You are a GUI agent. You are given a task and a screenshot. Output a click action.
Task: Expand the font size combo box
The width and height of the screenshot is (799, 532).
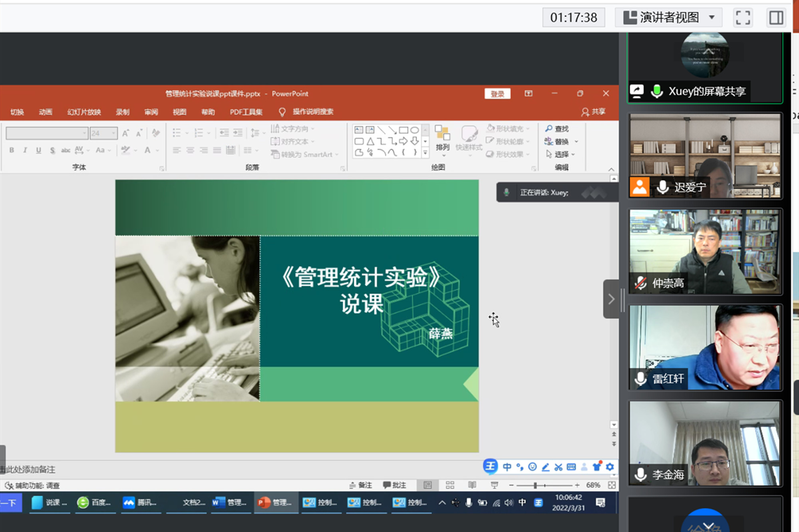pos(114,133)
